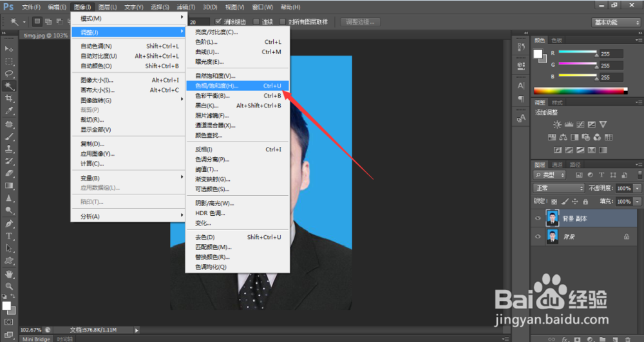Open the 滤镜(T) menu
The height and width of the screenshot is (342, 644).
(185, 7)
